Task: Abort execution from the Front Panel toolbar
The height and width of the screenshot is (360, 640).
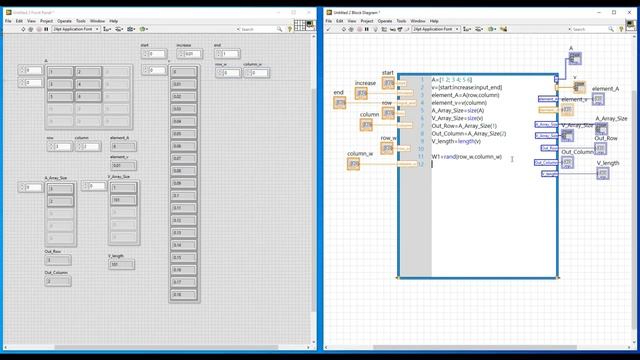Action: point(39,29)
